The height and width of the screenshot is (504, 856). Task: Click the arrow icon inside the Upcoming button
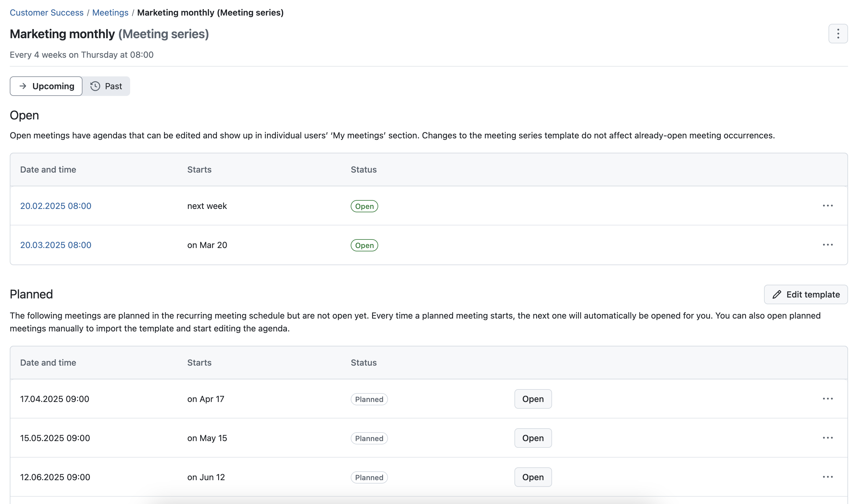[x=24, y=86]
